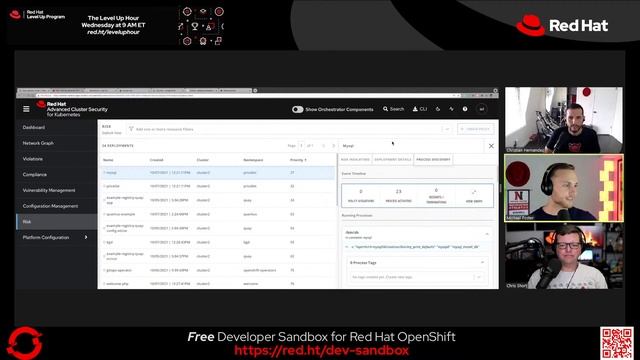Click the Red Hat ACS product logo

coord(72,109)
